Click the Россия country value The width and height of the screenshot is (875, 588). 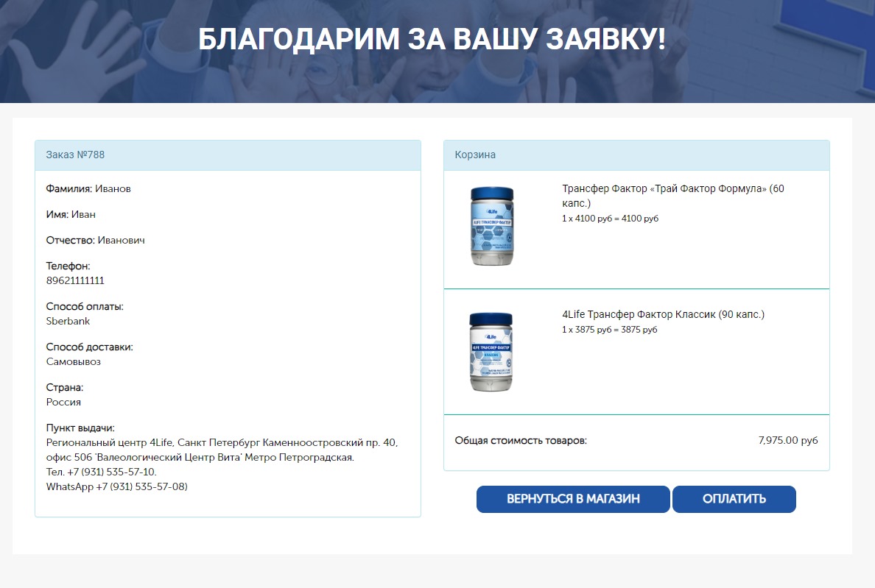63,402
